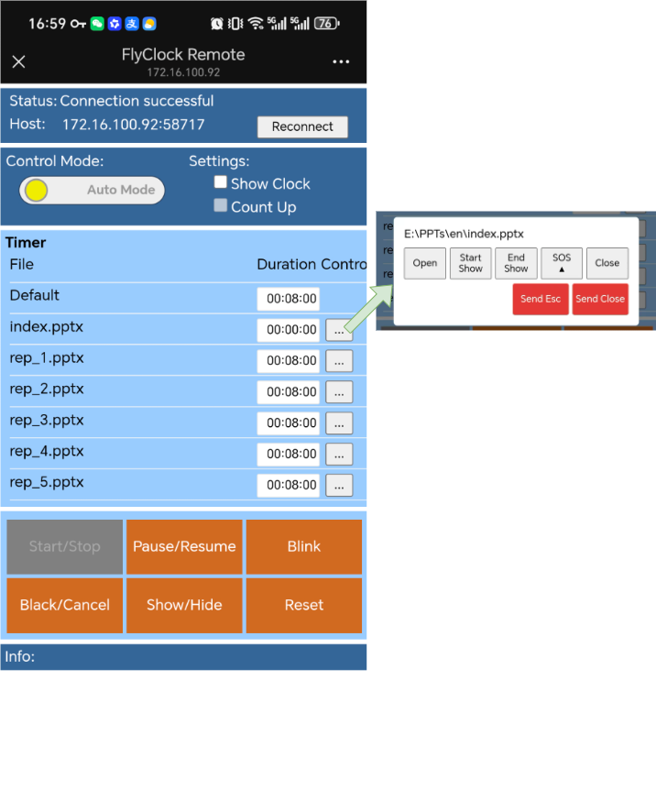This screenshot has height=812, width=656.
Task: Click Close in the file popup
Action: click(607, 264)
